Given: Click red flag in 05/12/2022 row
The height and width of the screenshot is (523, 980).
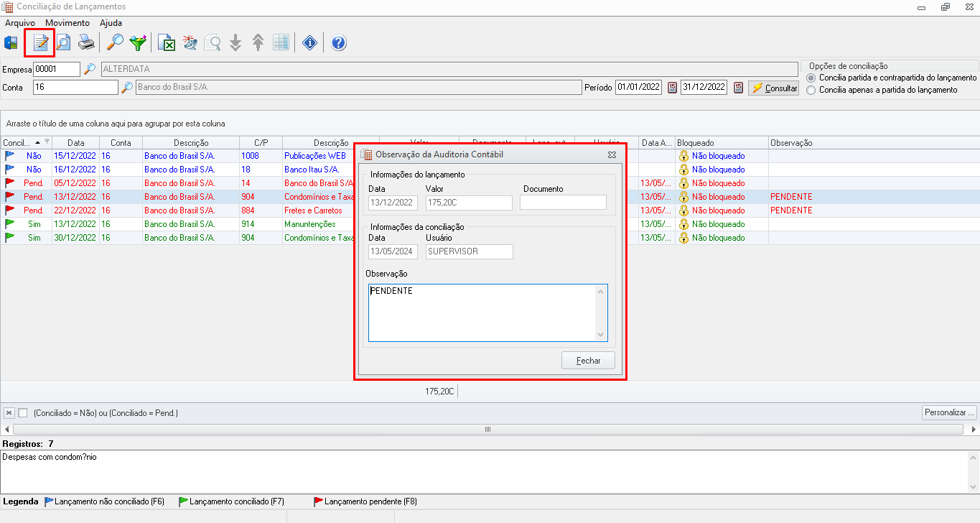Looking at the screenshot, I should click(x=10, y=183).
